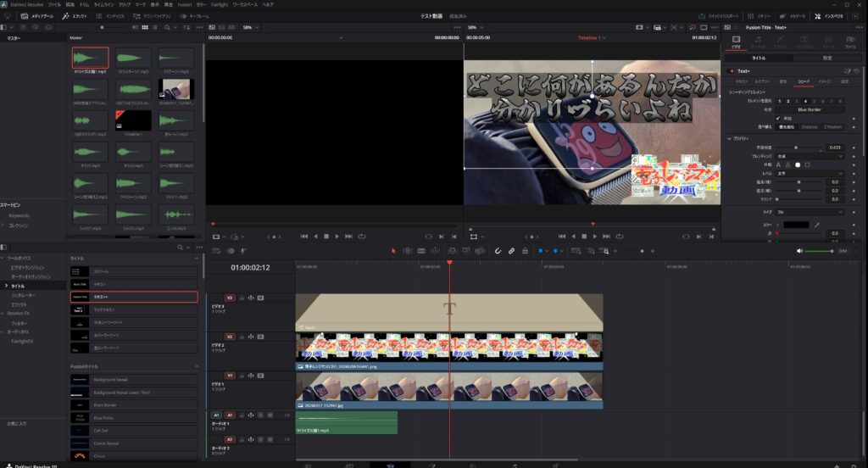
Task: Mute the master volume speaker icon
Action: click(800, 251)
